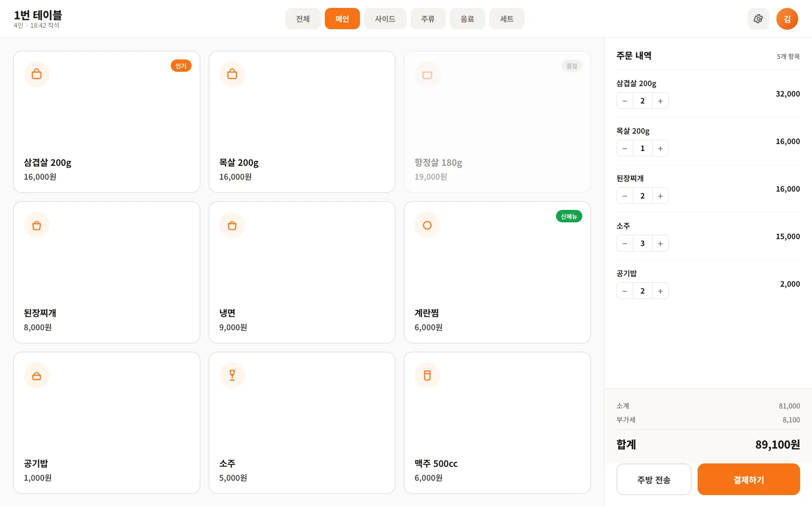Send order with 주방 전송 button
Screen dimensions: 812x507
point(654,479)
